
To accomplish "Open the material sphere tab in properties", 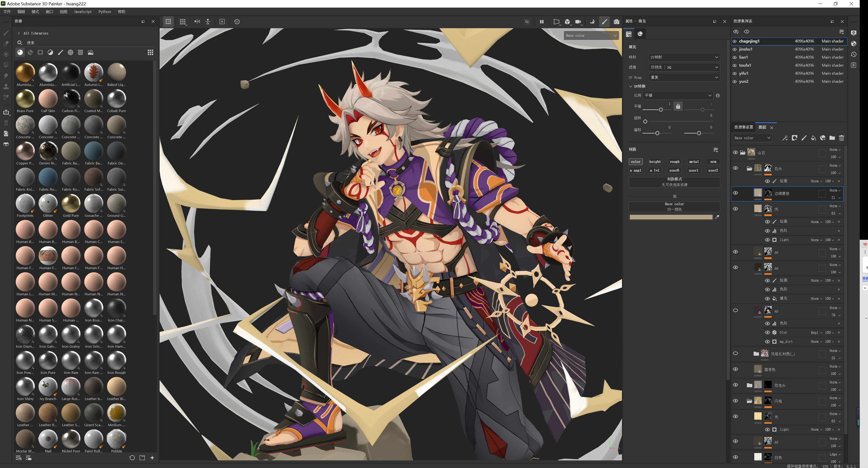I will (640, 34).
